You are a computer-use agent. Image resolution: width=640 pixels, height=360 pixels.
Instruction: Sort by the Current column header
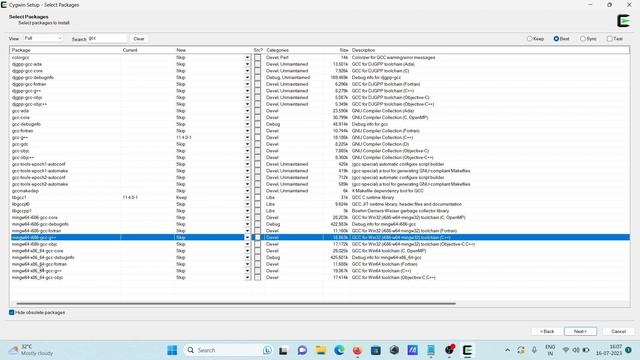pos(148,50)
